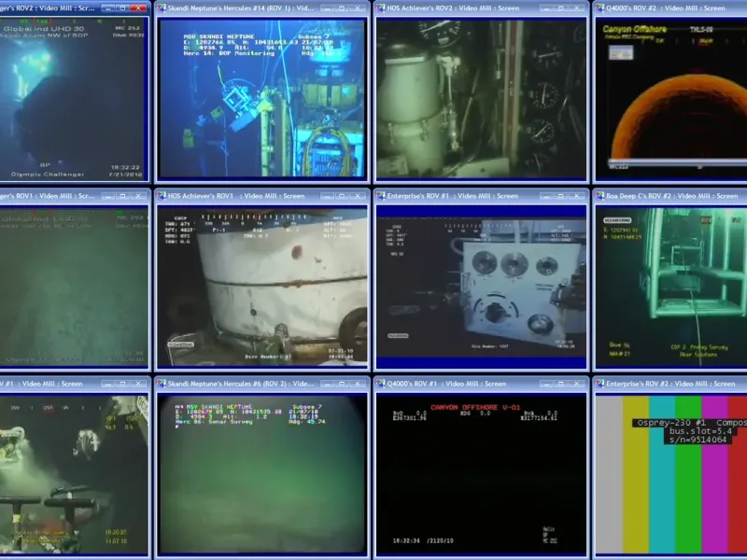Viewport: 747px width, 560px height.
Task: Close the HOS Achiever's ROV2 window
Action: pyautogui.click(x=576, y=8)
